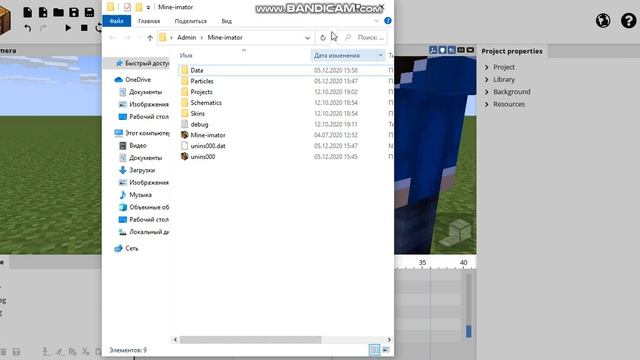Expand the Background section in properties
Screen dimensions: 640x360
coord(487,92)
